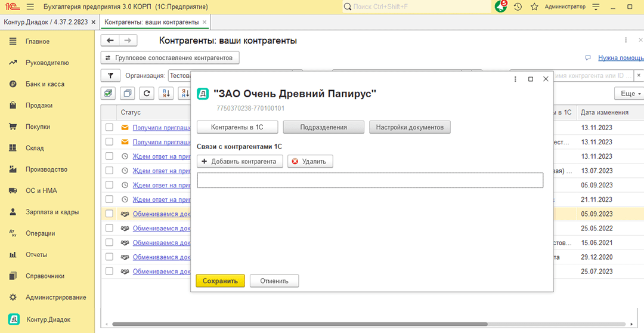The height and width of the screenshot is (333, 644).
Task: Uncheck all rows with the empty boxes icon
Action: tap(128, 93)
